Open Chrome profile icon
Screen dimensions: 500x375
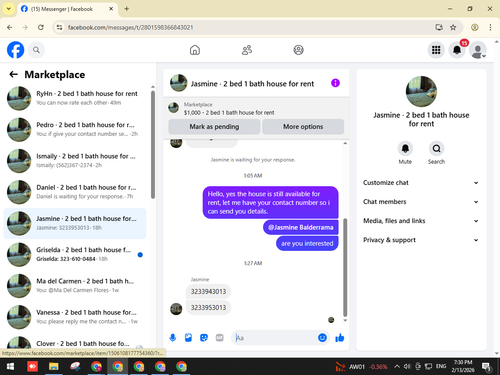475,27
